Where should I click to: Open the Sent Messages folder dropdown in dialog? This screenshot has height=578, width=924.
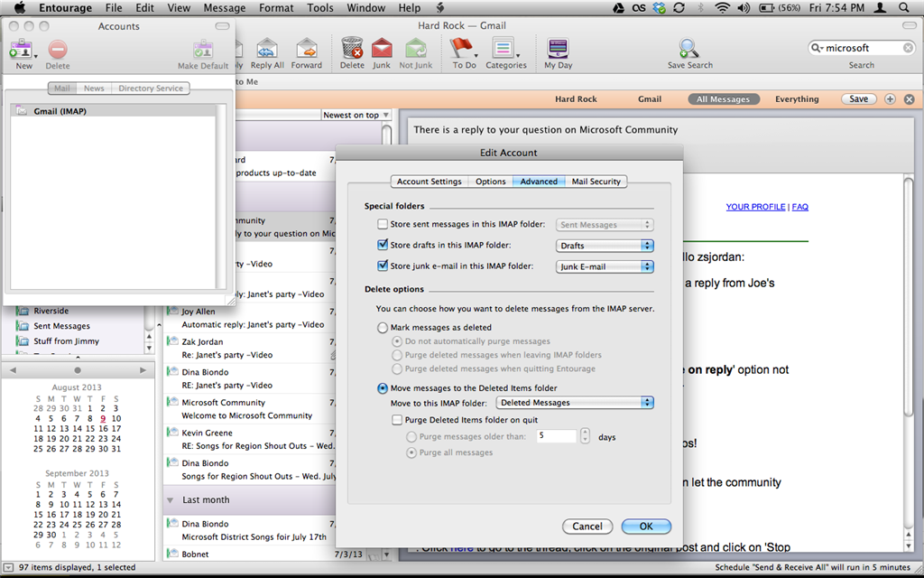point(605,225)
